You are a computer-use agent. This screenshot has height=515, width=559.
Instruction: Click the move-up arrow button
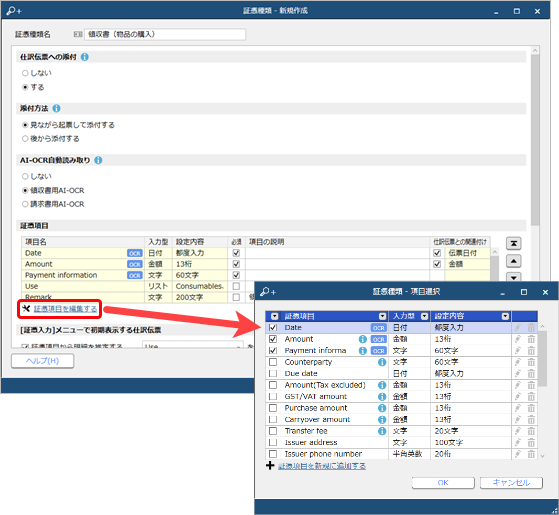pyautogui.click(x=513, y=261)
